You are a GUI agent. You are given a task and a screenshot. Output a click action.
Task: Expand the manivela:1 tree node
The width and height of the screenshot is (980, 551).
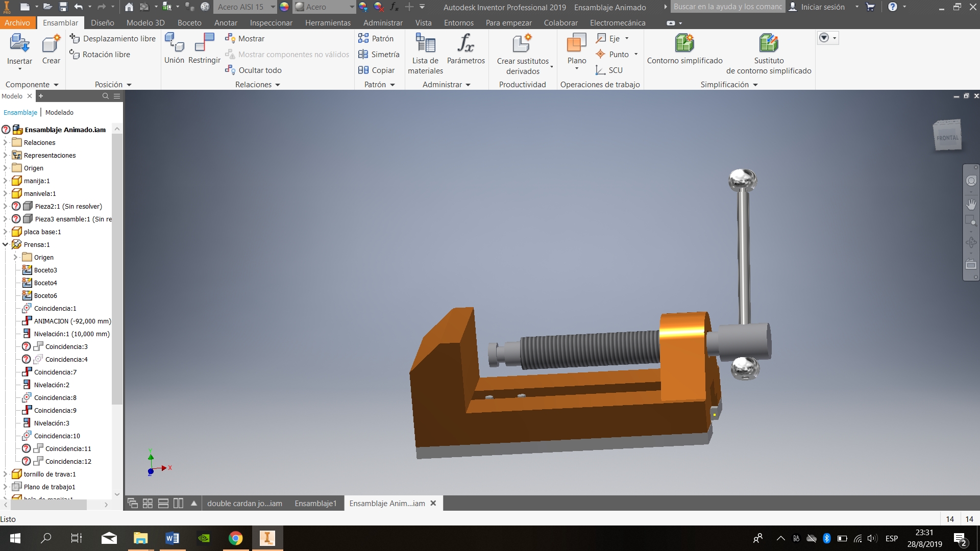pyautogui.click(x=6, y=193)
